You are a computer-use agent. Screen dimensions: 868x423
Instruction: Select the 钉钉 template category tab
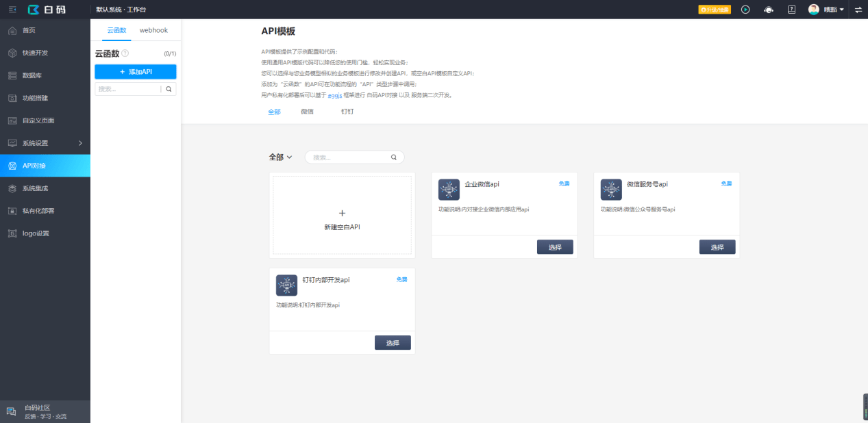click(x=347, y=111)
